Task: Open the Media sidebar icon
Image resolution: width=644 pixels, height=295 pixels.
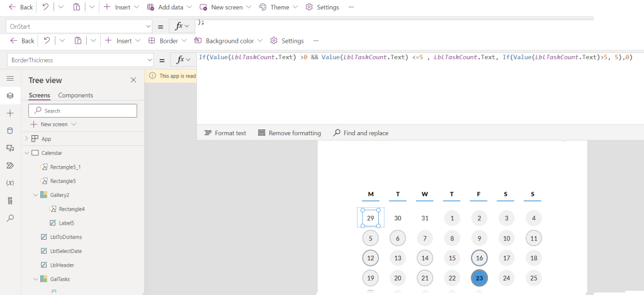Action: point(10,148)
